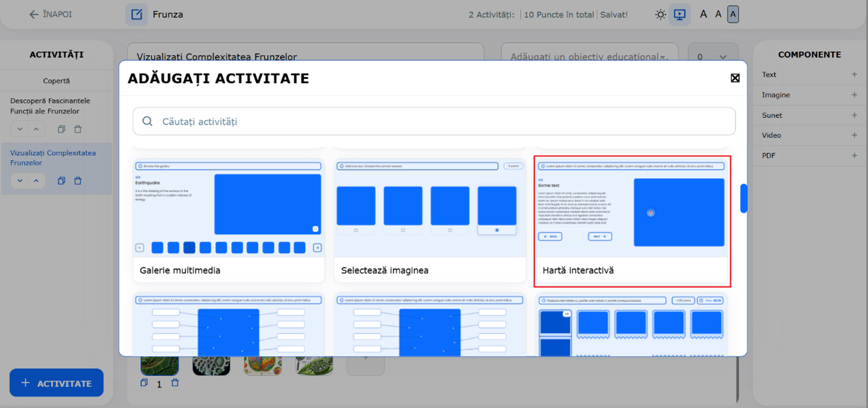This screenshot has height=408, width=868.
Task: Choose the Galerie multimedia activity
Action: [x=229, y=220]
